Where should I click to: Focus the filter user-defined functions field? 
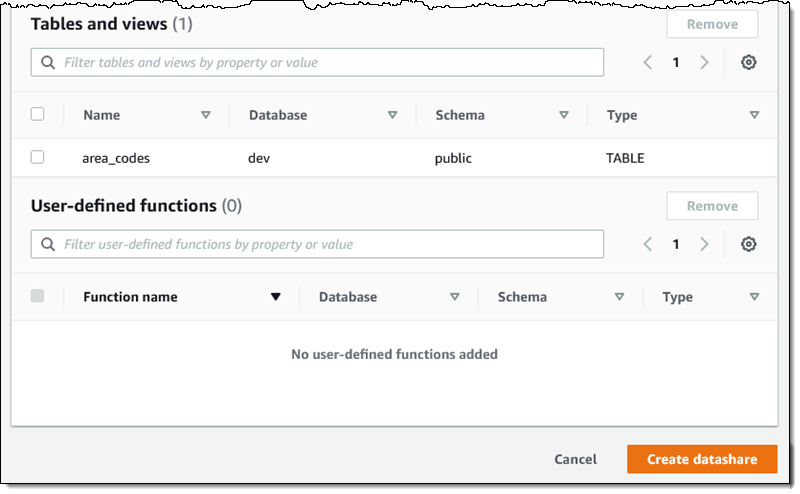click(317, 244)
